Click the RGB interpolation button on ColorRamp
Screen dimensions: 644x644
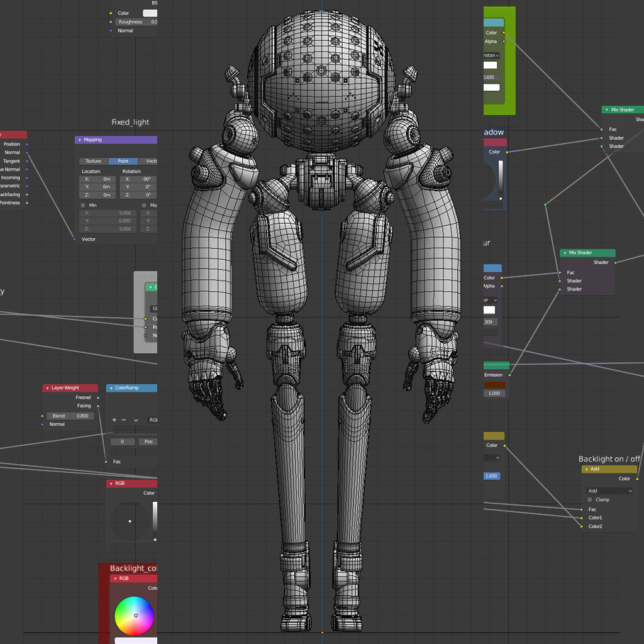pos(153,420)
